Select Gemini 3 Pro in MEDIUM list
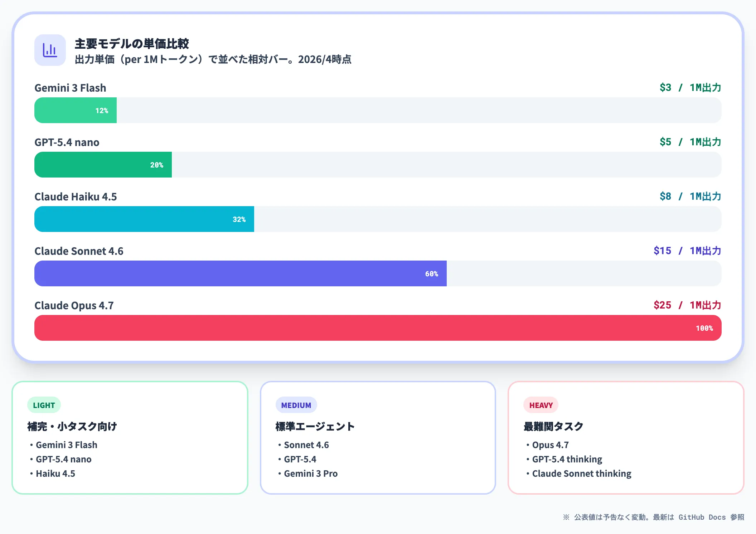 pos(310,474)
